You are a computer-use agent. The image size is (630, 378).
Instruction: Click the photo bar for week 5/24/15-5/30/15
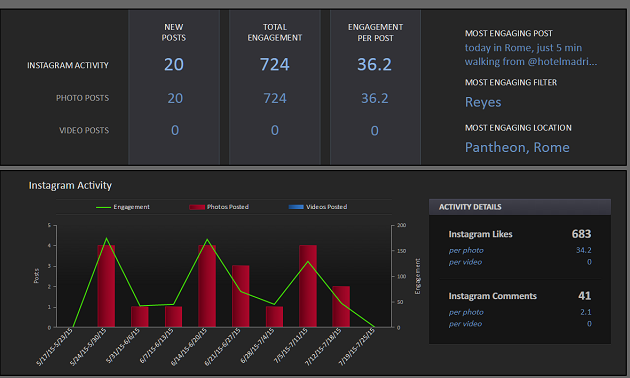[x=106, y=286]
